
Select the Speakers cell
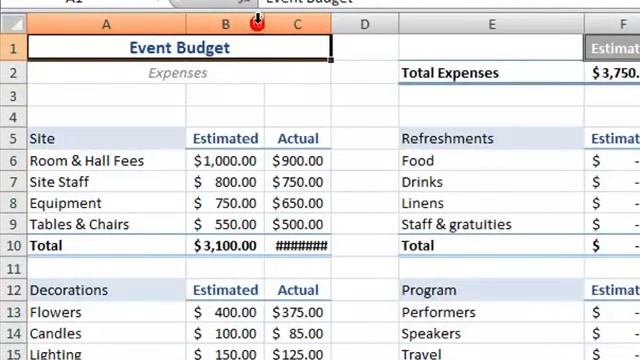click(491, 333)
